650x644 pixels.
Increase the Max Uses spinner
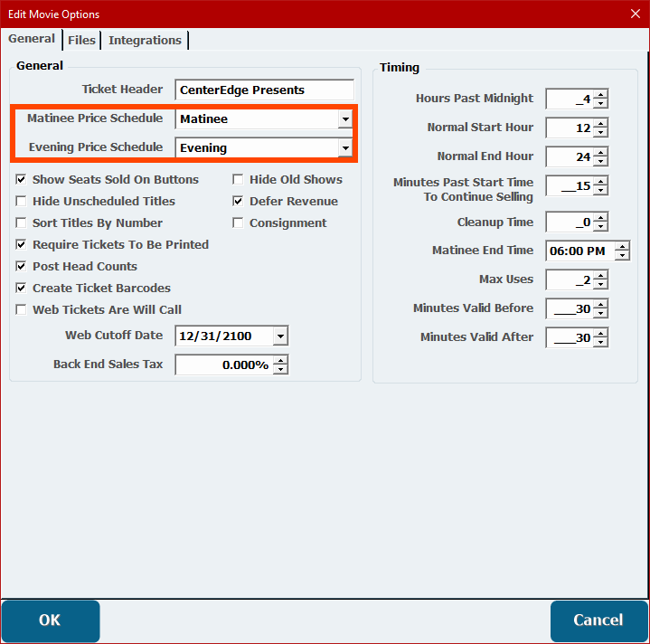click(x=601, y=275)
